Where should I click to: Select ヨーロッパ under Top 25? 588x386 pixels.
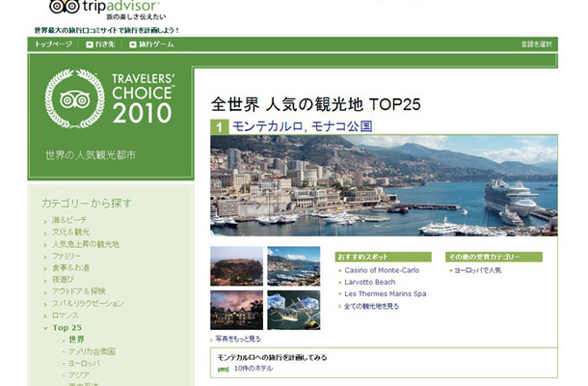[84, 364]
